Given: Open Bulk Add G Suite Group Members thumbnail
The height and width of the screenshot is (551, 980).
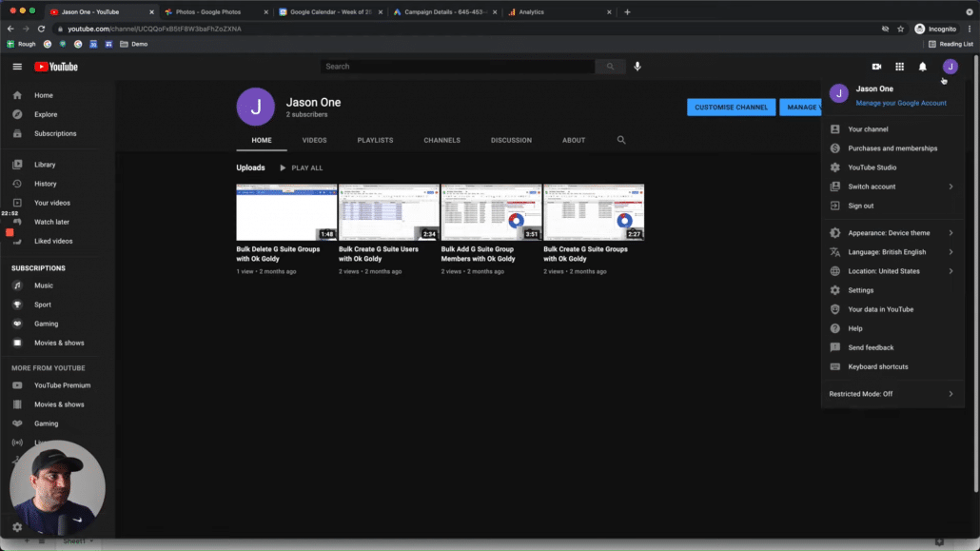Looking at the screenshot, I should click(x=491, y=212).
